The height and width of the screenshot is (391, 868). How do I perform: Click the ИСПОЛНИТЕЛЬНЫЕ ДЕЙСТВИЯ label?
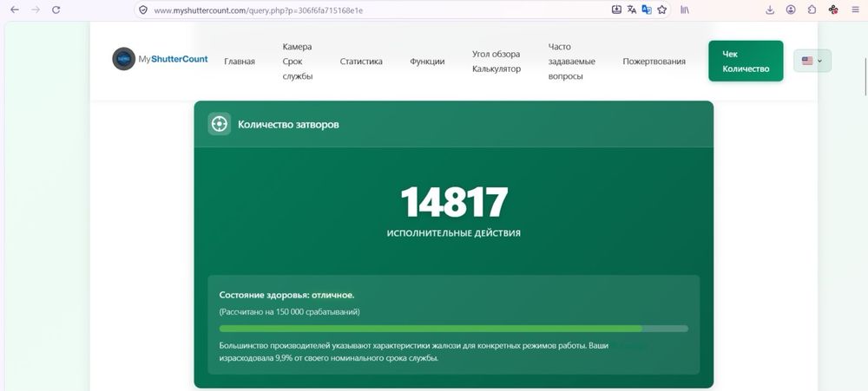click(453, 233)
